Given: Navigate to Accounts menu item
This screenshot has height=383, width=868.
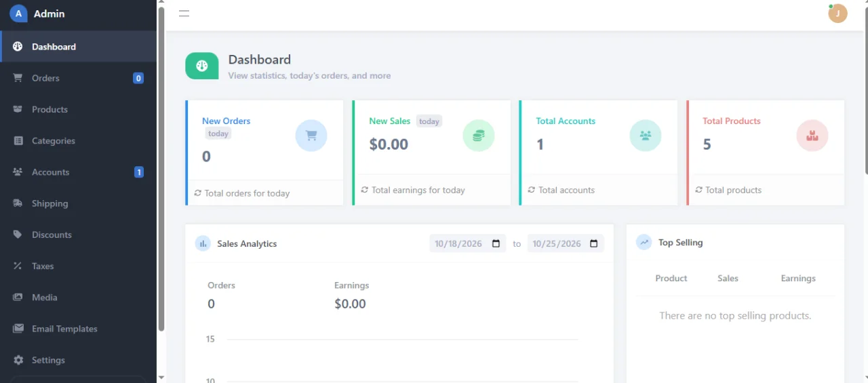Looking at the screenshot, I should coord(79,172).
